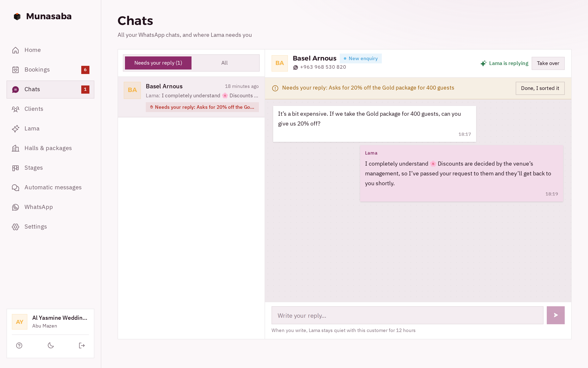Click the Chats badge showing 1
The height and width of the screenshot is (368, 588).
[x=85, y=89]
